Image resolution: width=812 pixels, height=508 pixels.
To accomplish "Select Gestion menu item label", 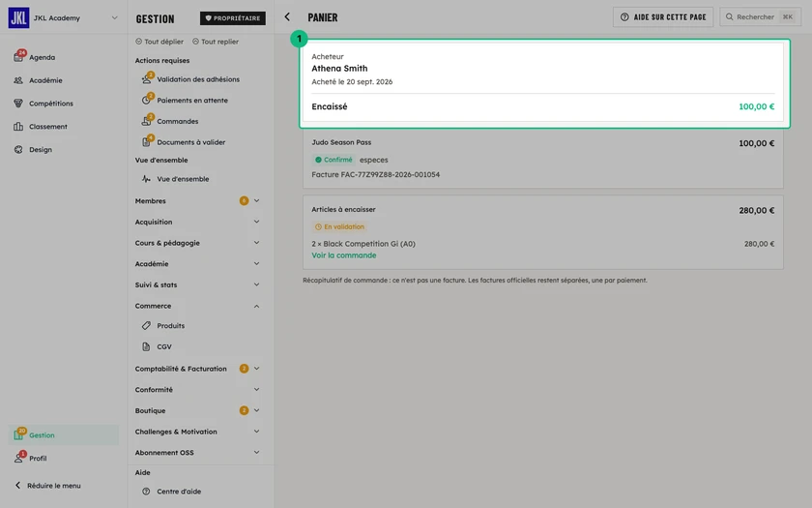I will point(42,435).
